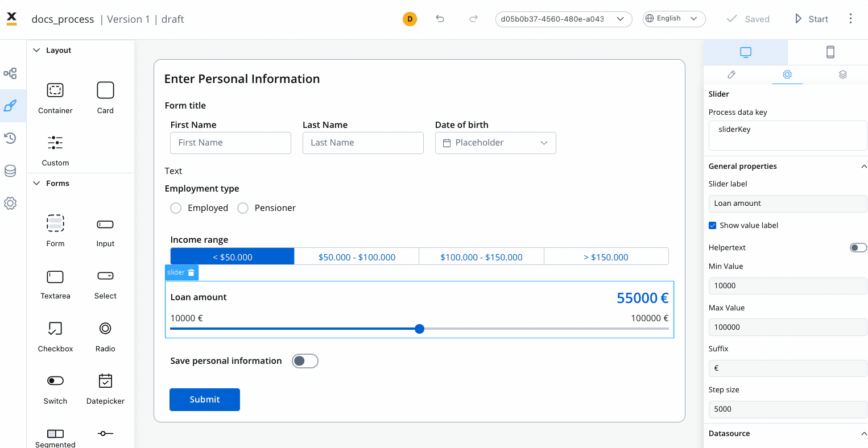Click the First Name input field
The image size is (868, 448).
[x=230, y=143]
